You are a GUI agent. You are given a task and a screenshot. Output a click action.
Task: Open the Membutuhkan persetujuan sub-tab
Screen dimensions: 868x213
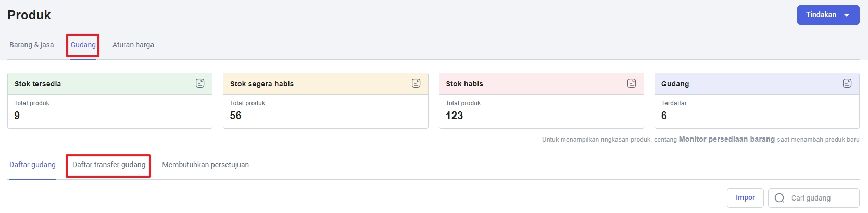click(206, 165)
